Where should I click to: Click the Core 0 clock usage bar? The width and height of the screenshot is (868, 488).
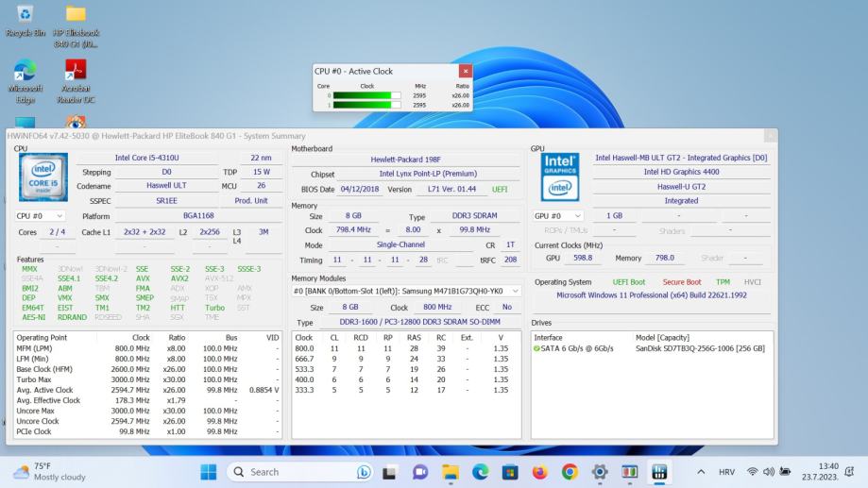click(366, 95)
